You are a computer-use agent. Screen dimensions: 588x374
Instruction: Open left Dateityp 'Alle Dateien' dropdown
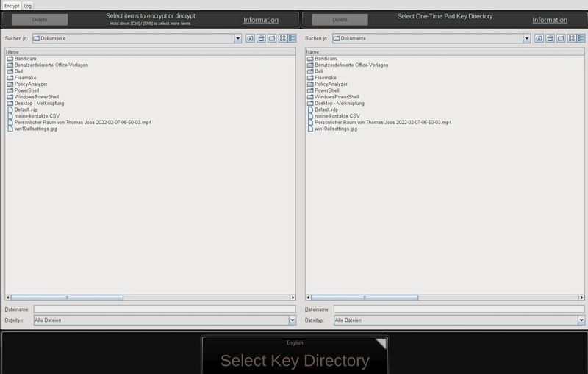[292, 320]
